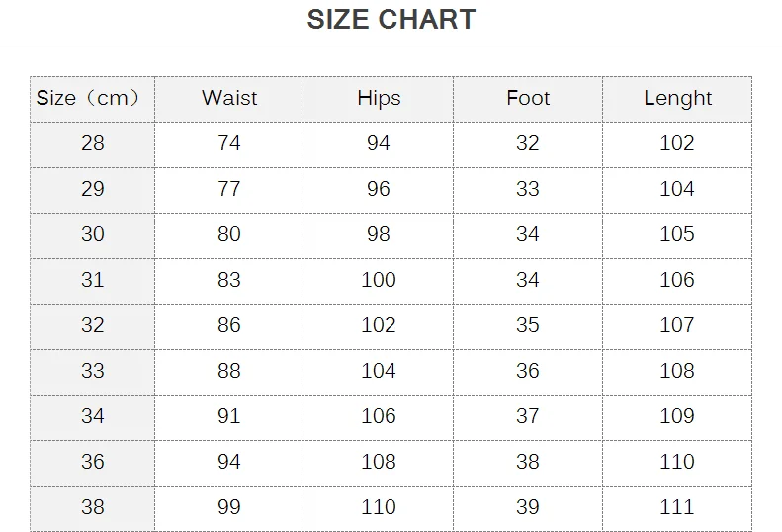Image resolution: width=782 pixels, height=532 pixels.
Task: Click size 29 row label
Action: coord(93,189)
